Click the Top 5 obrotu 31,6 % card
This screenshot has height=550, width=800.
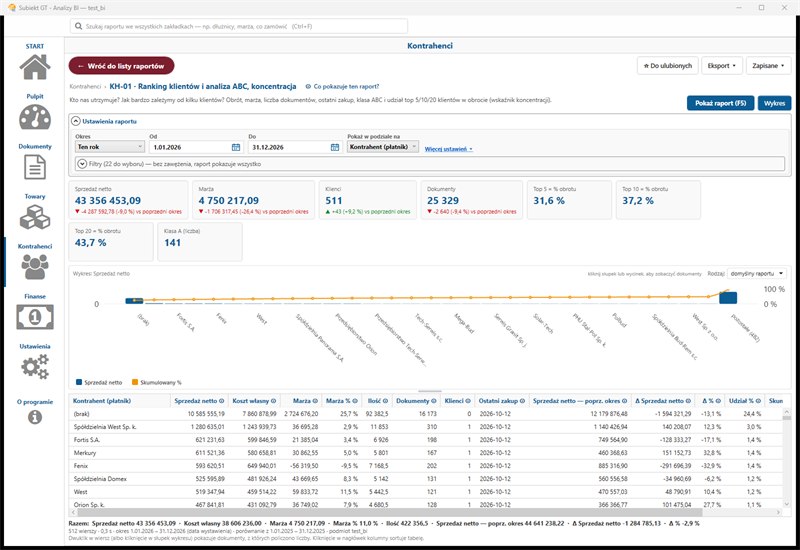click(569, 200)
